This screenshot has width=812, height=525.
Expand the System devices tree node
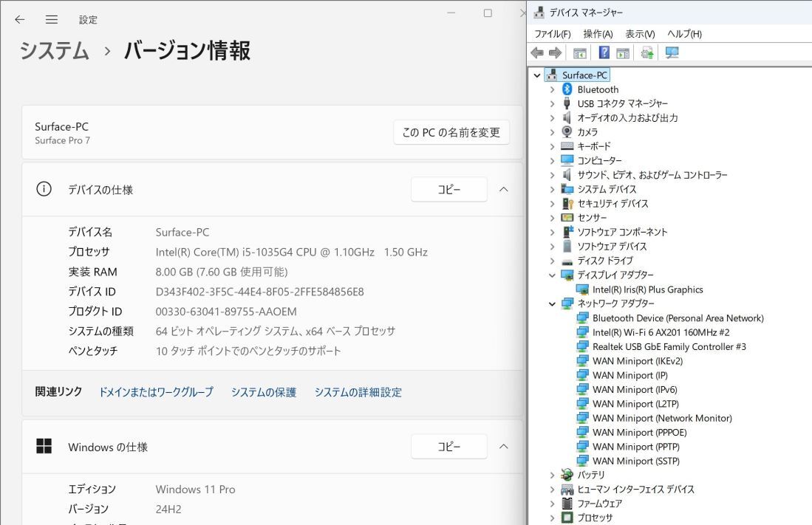click(x=552, y=190)
